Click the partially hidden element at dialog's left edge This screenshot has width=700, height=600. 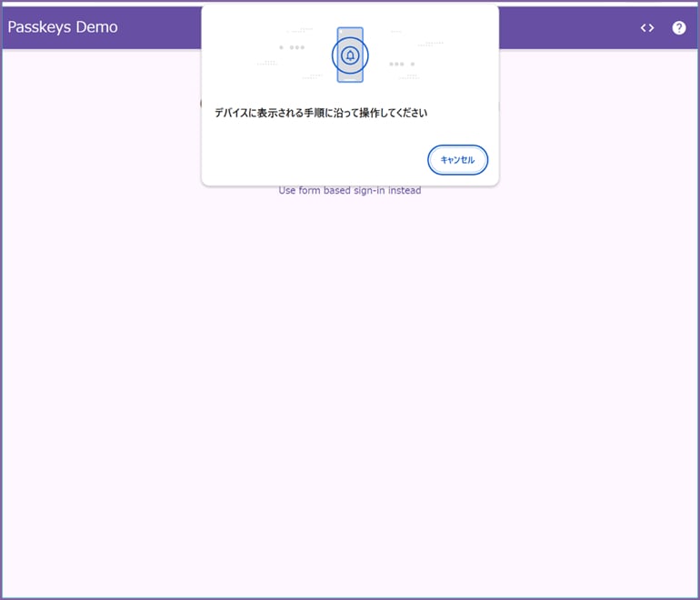pos(200,104)
